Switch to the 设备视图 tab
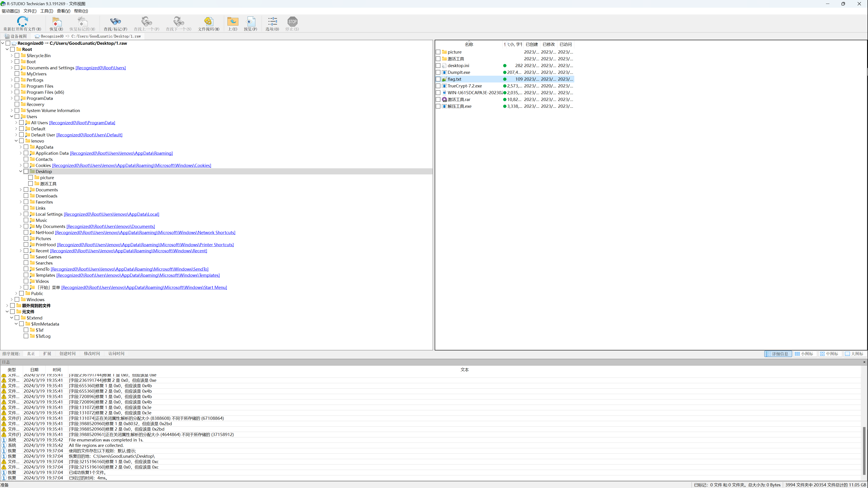Viewport: 868px width, 488px height. coord(16,36)
